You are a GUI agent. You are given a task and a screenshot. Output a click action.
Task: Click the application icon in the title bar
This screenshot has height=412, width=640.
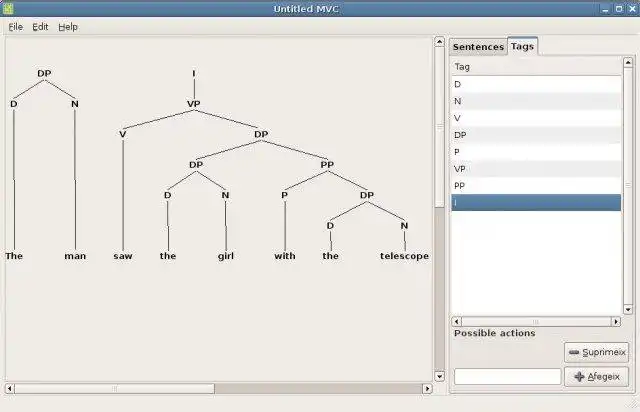8,8
